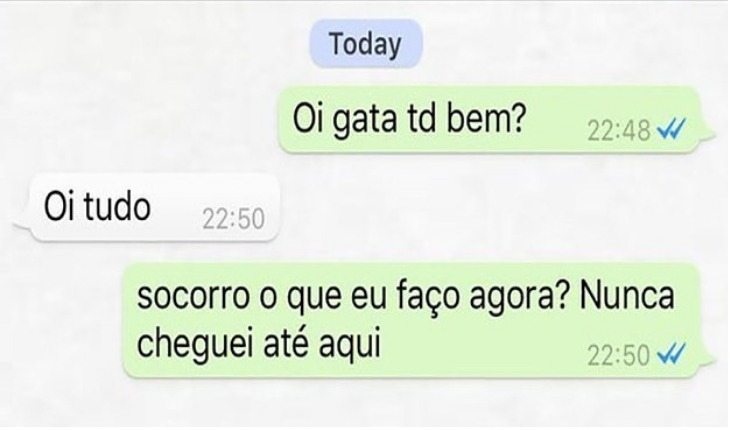The image size is (730, 430).
Task: Click the word 'socorro' in the last message
Action: (193, 296)
